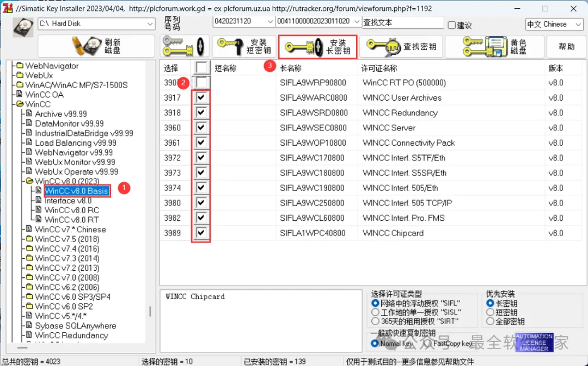
Task: Click the install short key button
Action: tap(244, 46)
